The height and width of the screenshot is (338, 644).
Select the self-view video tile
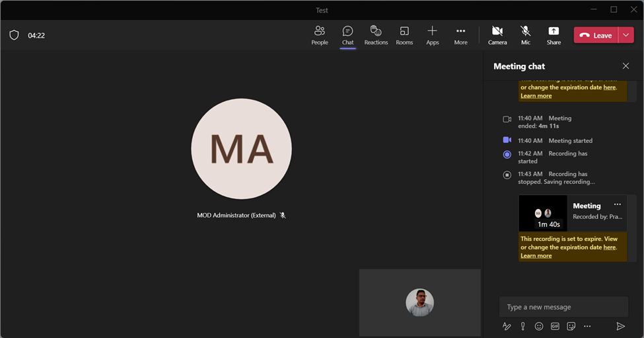pyautogui.click(x=419, y=303)
